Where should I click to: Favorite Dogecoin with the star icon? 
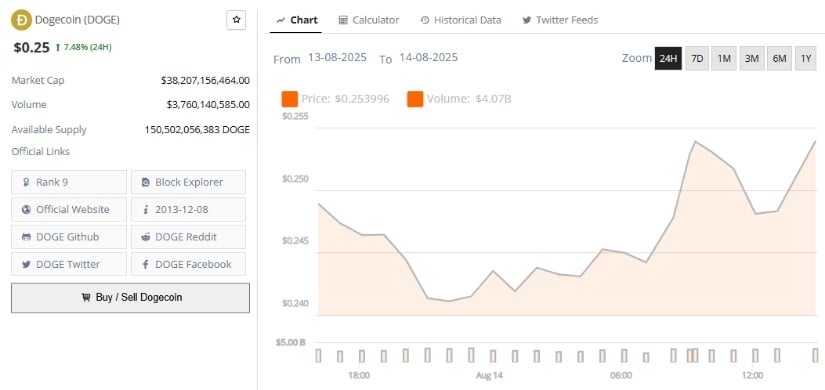tap(236, 20)
